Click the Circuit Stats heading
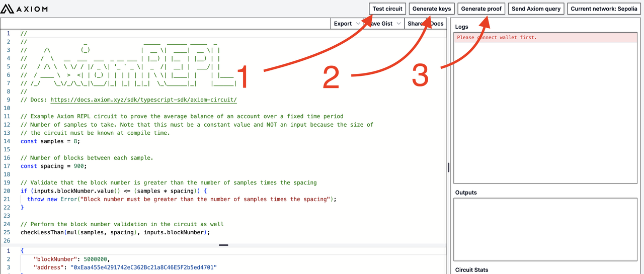Image resolution: width=644 pixels, height=274 pixels. [x=471, y=270]
